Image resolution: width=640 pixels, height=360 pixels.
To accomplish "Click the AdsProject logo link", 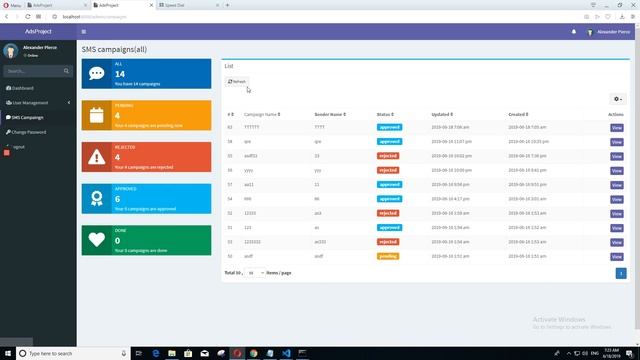I will [38, 31].
